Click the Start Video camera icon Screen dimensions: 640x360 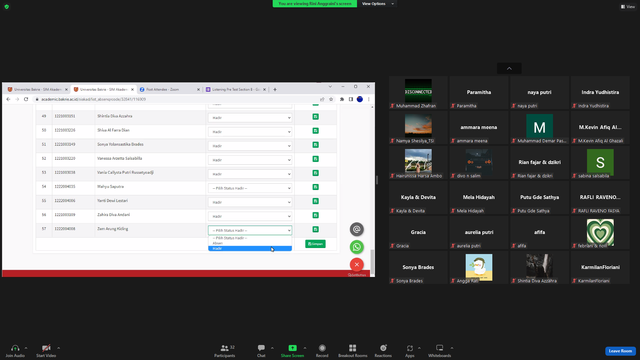[x=46, y=348]
